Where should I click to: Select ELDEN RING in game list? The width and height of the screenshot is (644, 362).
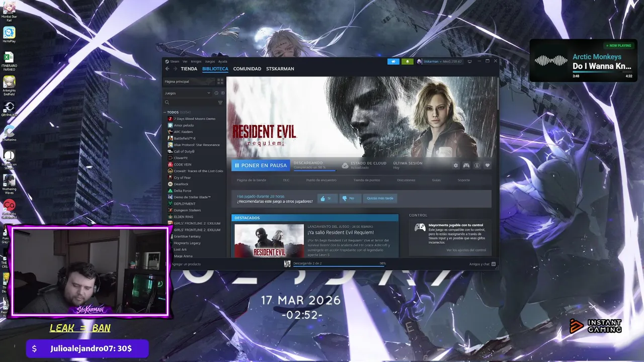[x=183, y=217]
